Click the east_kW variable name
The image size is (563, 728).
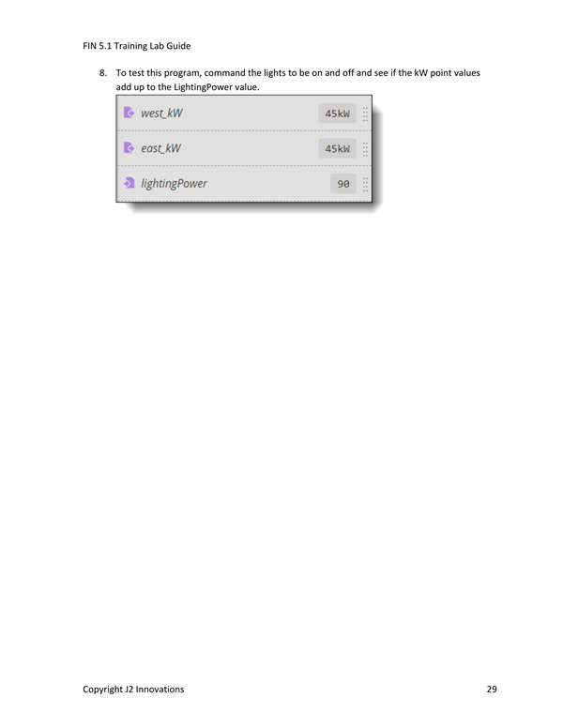coord(160,148)
